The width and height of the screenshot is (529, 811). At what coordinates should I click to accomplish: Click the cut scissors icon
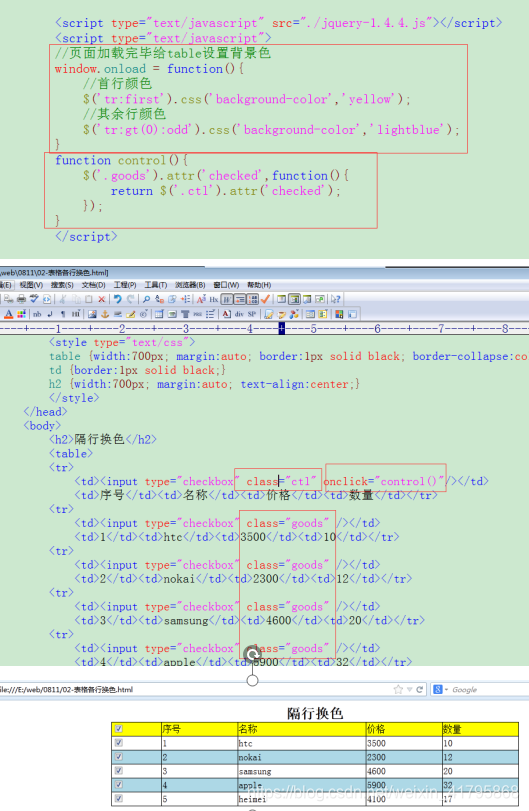pos(63,299)
